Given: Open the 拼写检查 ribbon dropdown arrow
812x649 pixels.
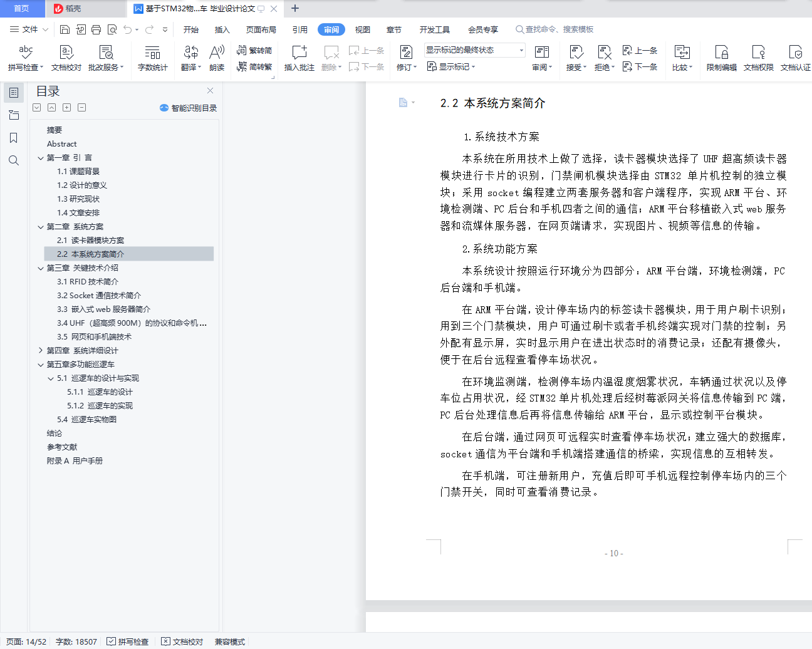Looking at the screenshot, I should click(41, 67).
